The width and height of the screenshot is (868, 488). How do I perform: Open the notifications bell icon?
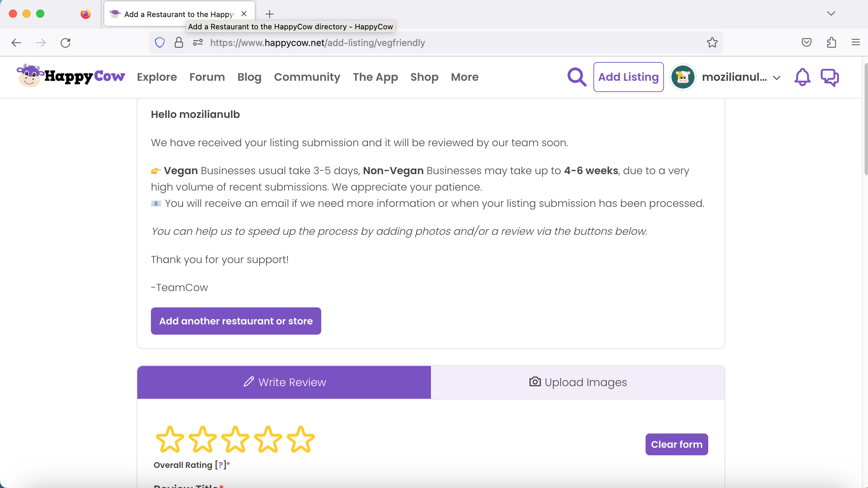(x=802, y=77)
